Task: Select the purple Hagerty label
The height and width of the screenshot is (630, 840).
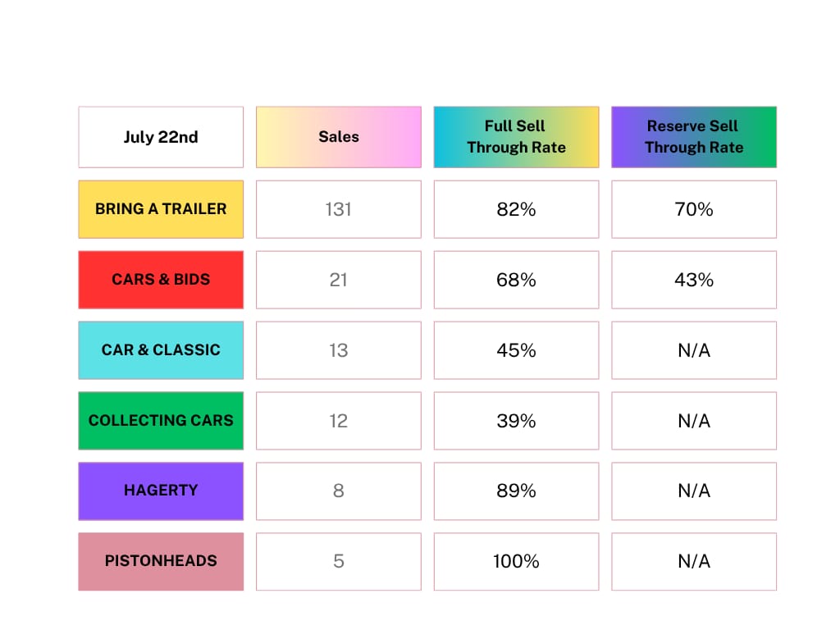Action: click(161, 491)
